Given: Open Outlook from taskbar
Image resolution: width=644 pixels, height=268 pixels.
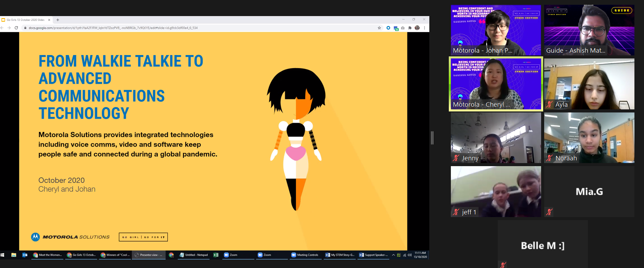Looking at the screenshot, I should (25, 255).
